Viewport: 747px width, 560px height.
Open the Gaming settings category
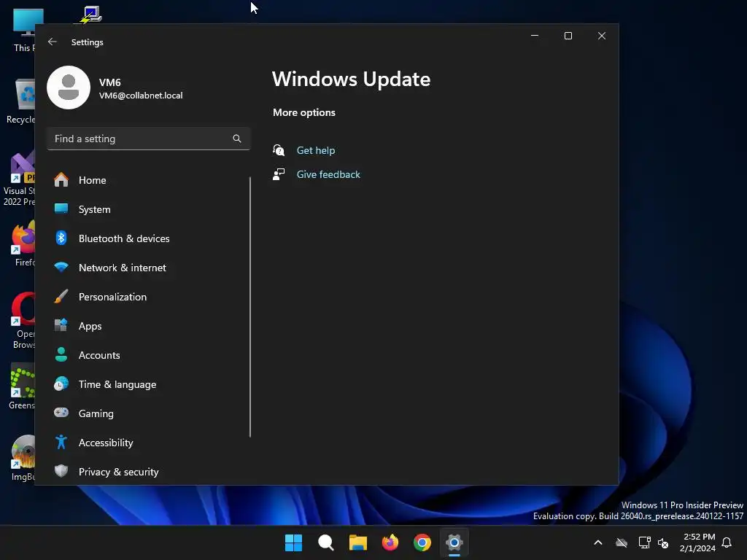(x=149, y=413)
